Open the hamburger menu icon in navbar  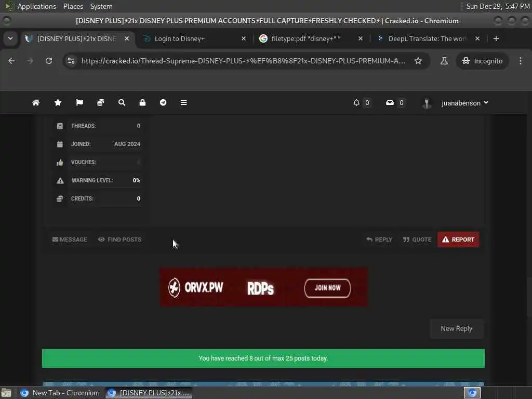click(x=183, y=102)
